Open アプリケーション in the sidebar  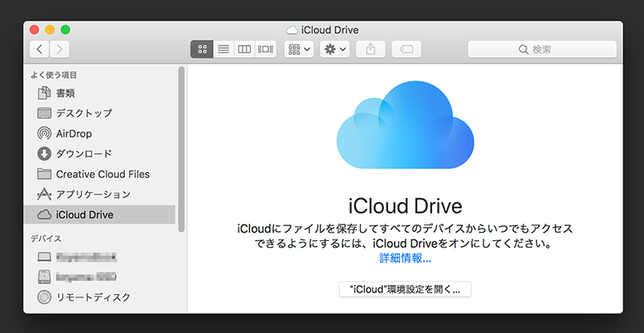(99, 194)
